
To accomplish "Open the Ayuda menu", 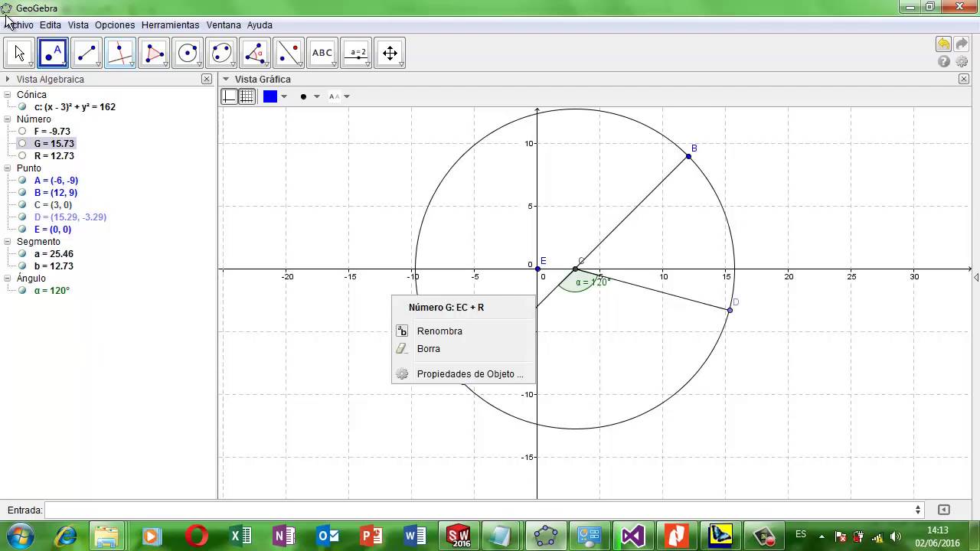I will [x=260, y=25].
